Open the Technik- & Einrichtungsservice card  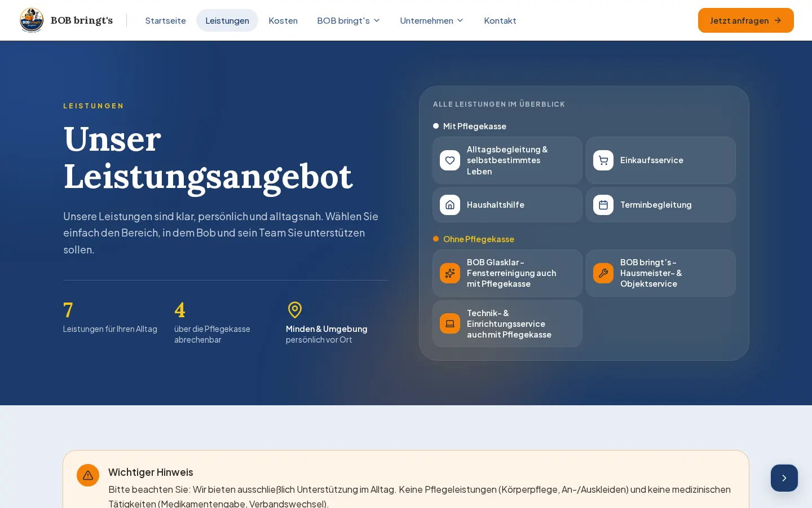coord(507,323)
